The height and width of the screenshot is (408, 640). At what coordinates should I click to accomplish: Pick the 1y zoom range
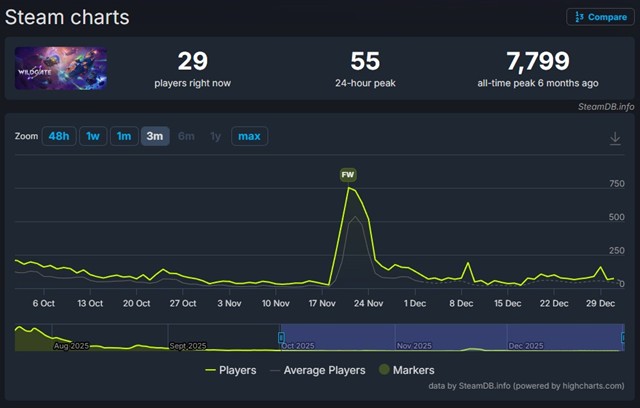pyautogui.click(x=215, y=136)
